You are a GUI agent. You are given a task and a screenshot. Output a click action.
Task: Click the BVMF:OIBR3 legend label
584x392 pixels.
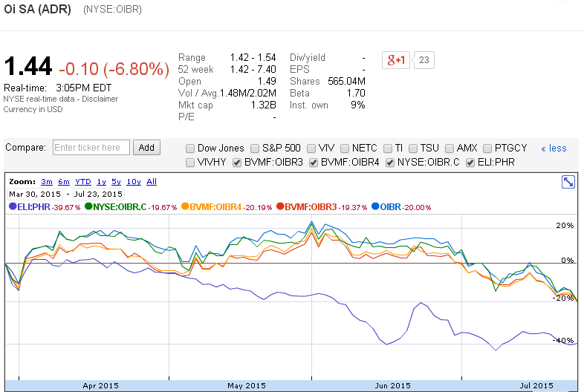[x=311, y=207]
